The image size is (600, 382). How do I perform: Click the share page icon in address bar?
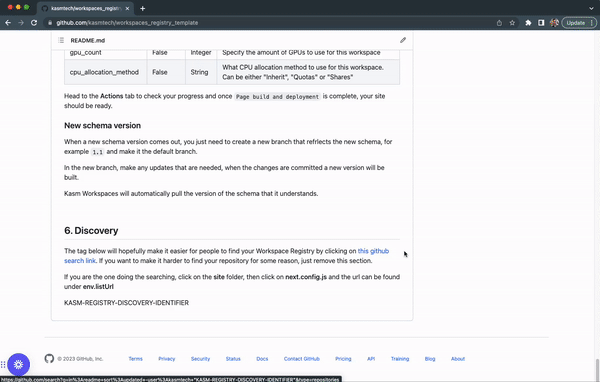tap(499, 23)
